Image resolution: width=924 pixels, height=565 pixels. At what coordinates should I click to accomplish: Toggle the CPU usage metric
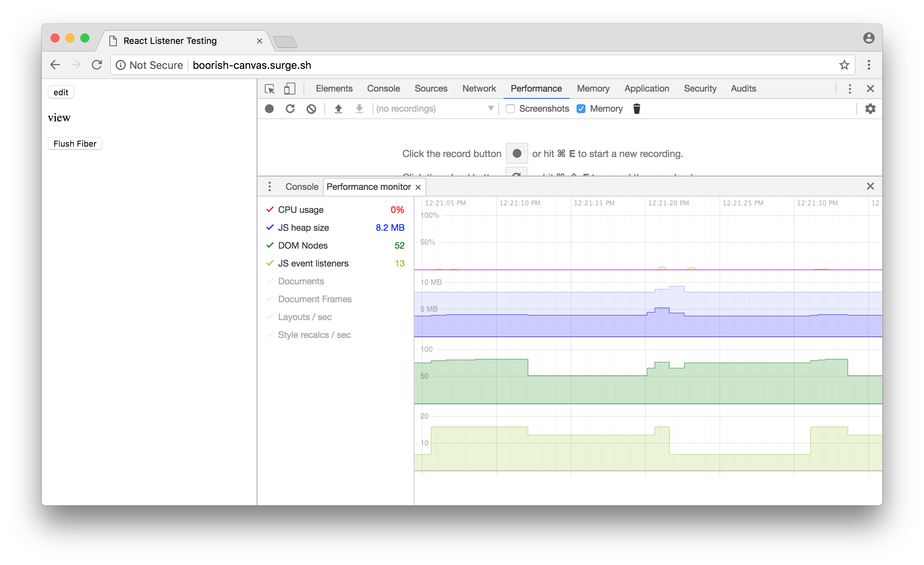pos(301,210)
